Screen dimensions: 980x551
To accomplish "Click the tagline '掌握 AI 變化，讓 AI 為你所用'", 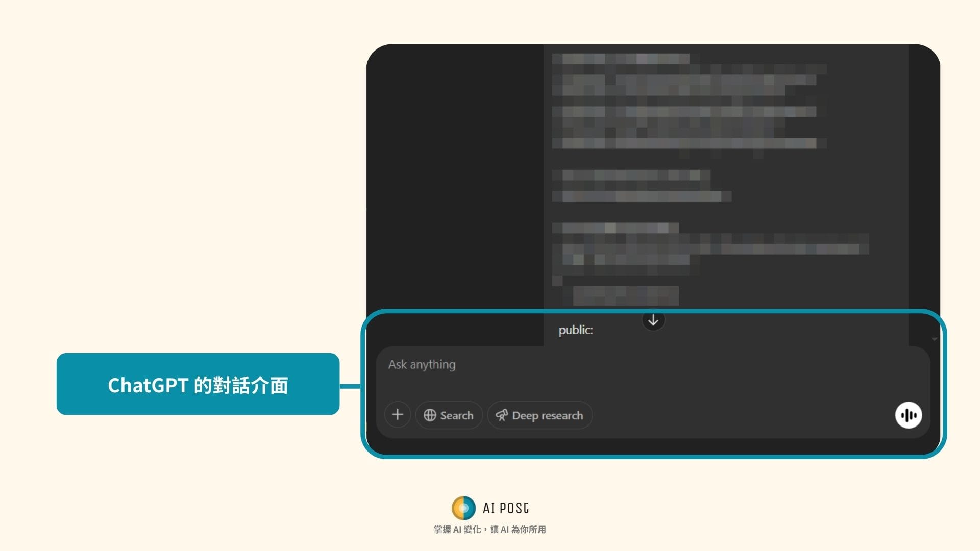I will (489, 530).
